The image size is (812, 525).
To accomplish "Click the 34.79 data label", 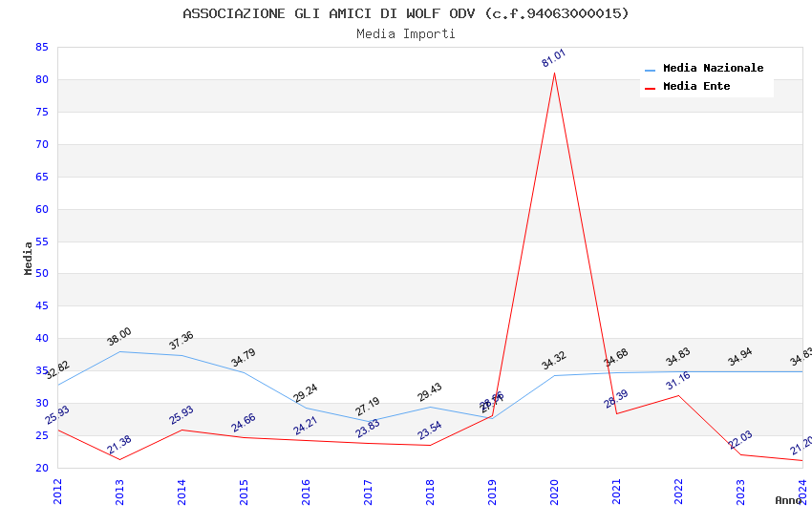I will coord(244,357).
